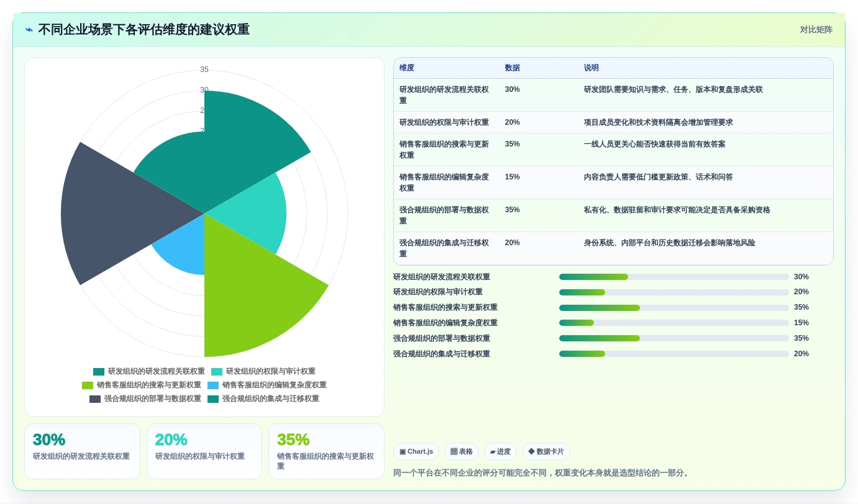This screenshot has width=858, height=504.
Task: Click the page title 不同企业场景下各评估维度的建议权重
Action: 144,30
